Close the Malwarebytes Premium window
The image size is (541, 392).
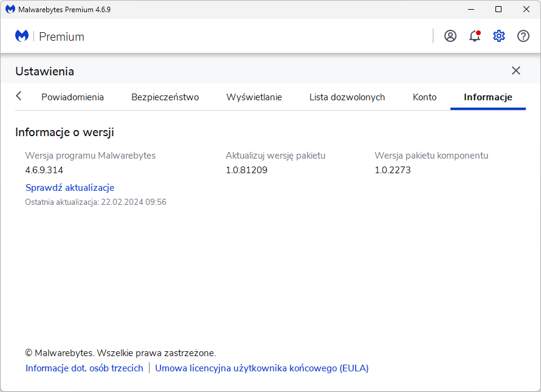point(526,9)
